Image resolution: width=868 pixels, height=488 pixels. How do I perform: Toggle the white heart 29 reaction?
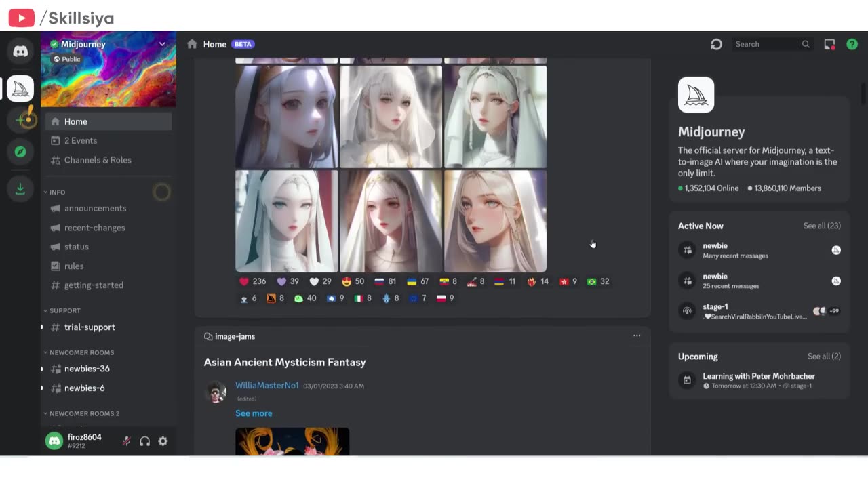click(320, 281)
